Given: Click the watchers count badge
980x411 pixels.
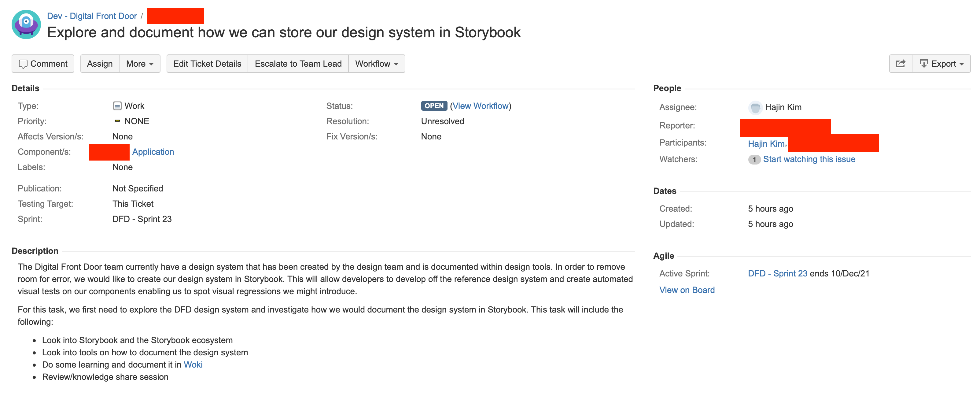Looking at the screenshot, I should tap(754, 159).
